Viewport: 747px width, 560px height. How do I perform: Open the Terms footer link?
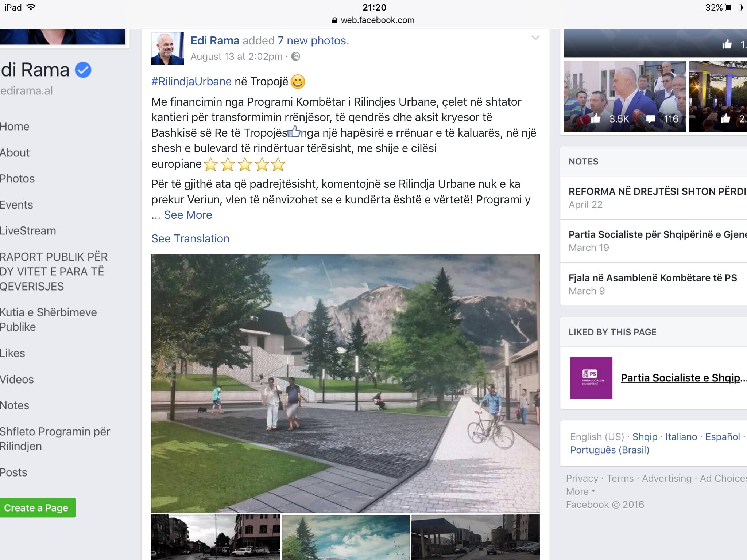pyautogui.click(x=620, y=478)
